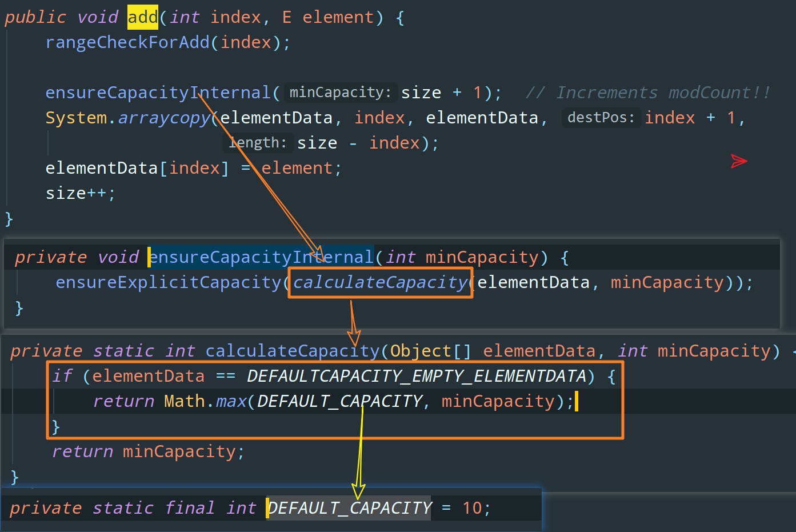Click the final keyword
This screenshot has width=796, height=532.
[190, 508]
